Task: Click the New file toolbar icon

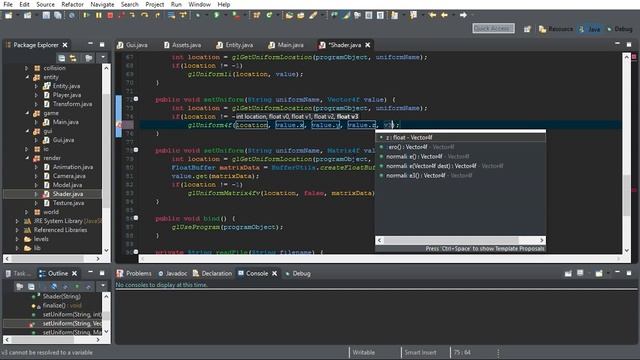Action: 8,15
